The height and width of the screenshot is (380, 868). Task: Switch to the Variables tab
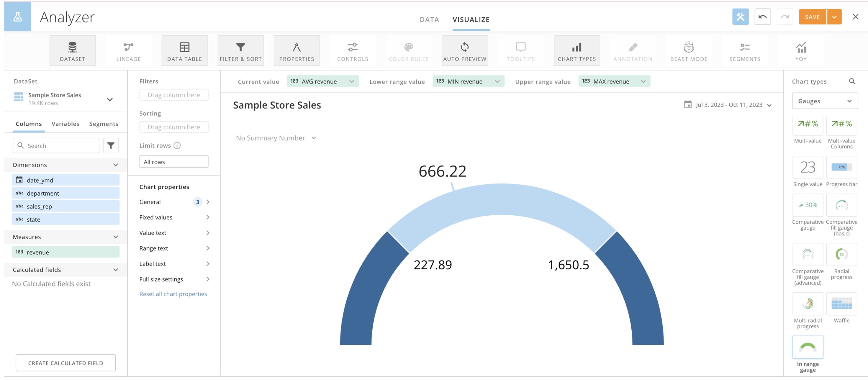65,124
